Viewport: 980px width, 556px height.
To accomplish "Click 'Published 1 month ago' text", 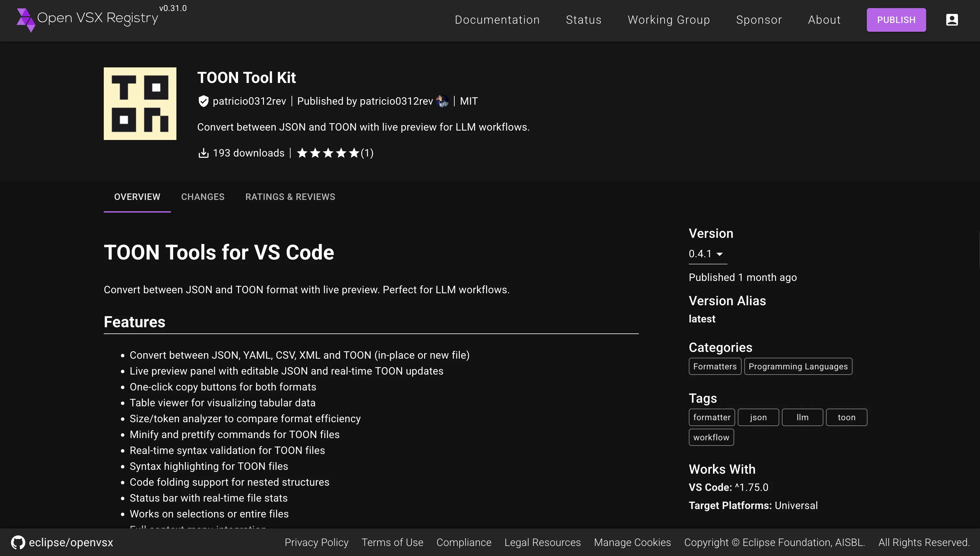I will pyautogui.click(x=743, y=278).
